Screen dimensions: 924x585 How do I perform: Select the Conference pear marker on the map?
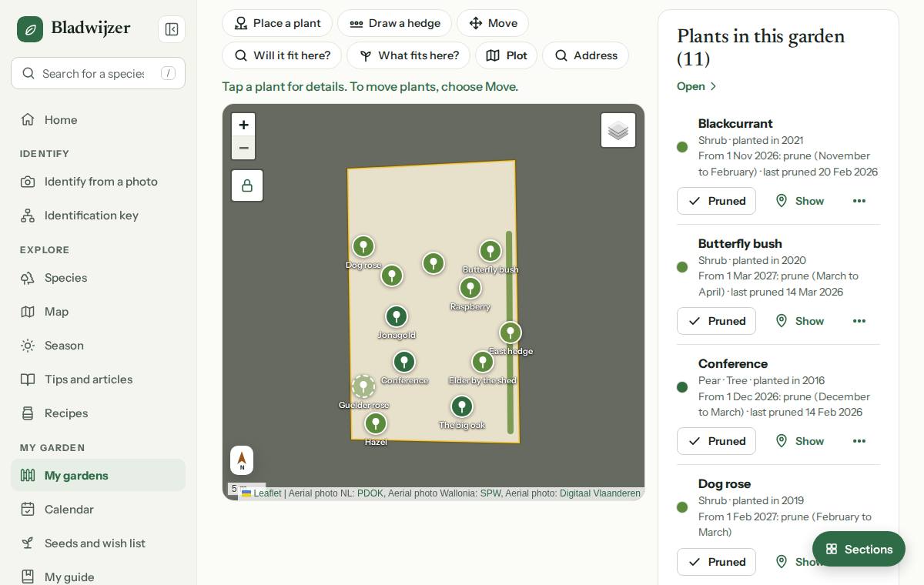[404, 362]
